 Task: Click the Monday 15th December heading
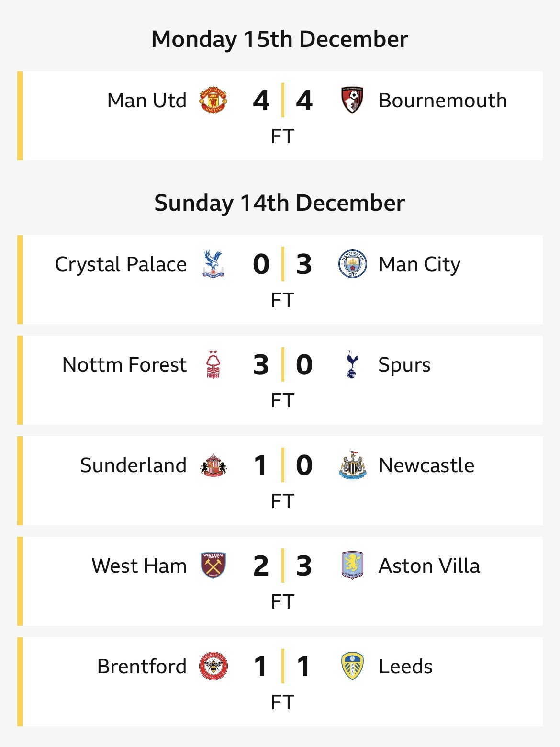point(280,39)
